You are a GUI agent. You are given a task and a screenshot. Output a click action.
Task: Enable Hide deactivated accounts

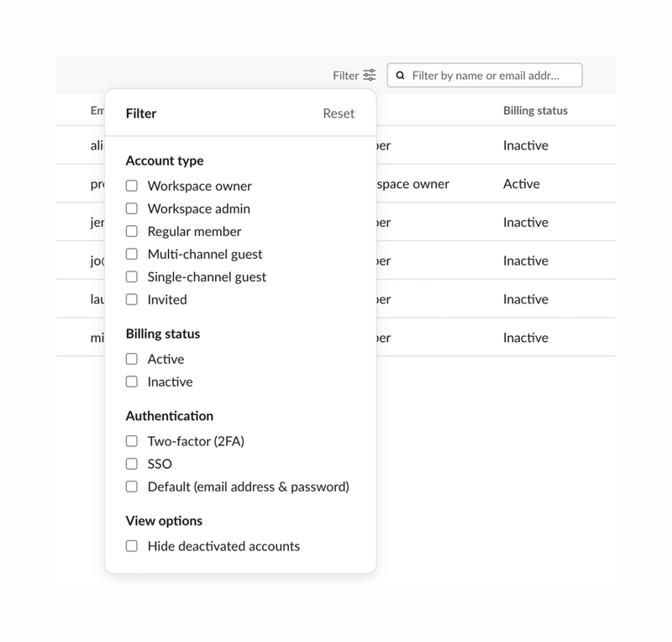(x=131, y=545)
